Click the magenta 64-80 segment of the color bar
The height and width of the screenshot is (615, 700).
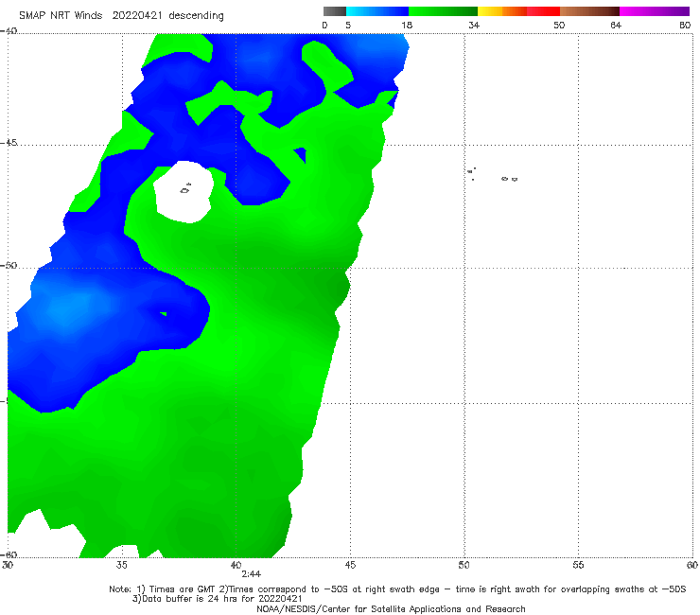(655, 11)
